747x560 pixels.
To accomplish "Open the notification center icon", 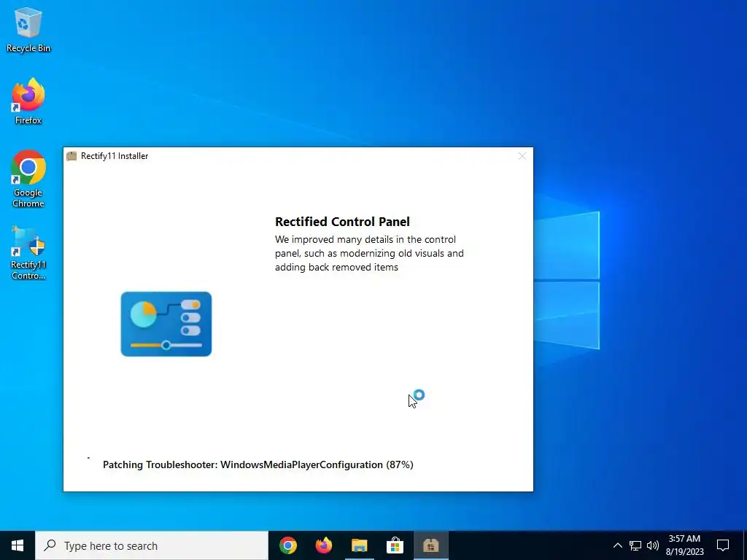I will click(x=723, y=545).
